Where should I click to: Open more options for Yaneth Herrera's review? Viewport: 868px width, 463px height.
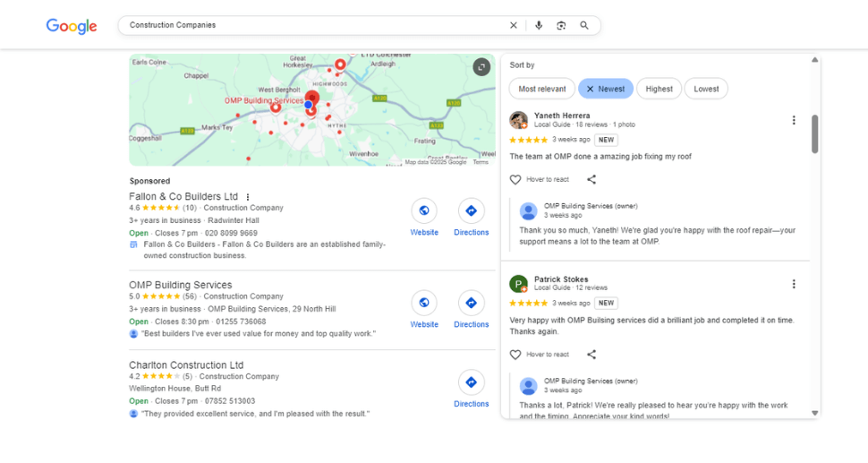[x=793, y=120]
